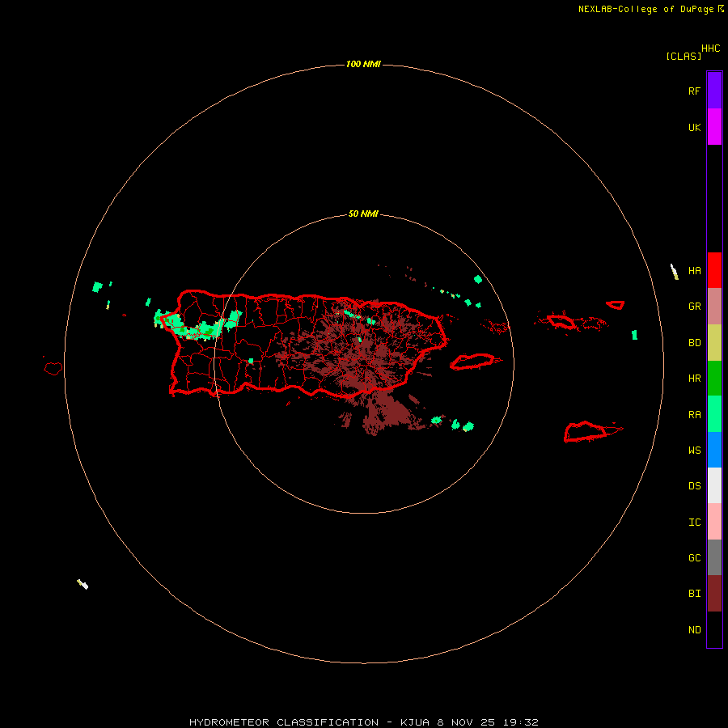728x728 pixels.
Task: Click the GR pink-brown legend swatch
Action: click(714, 307)
